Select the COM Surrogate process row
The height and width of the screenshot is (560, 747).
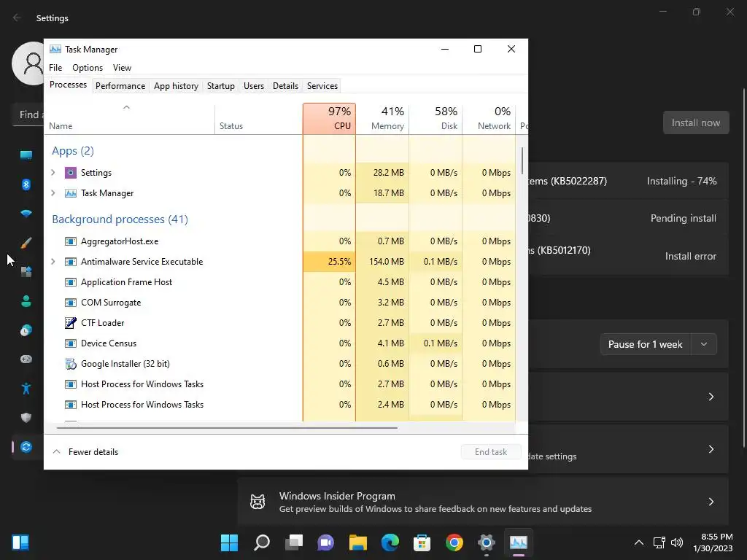[280, 303]
